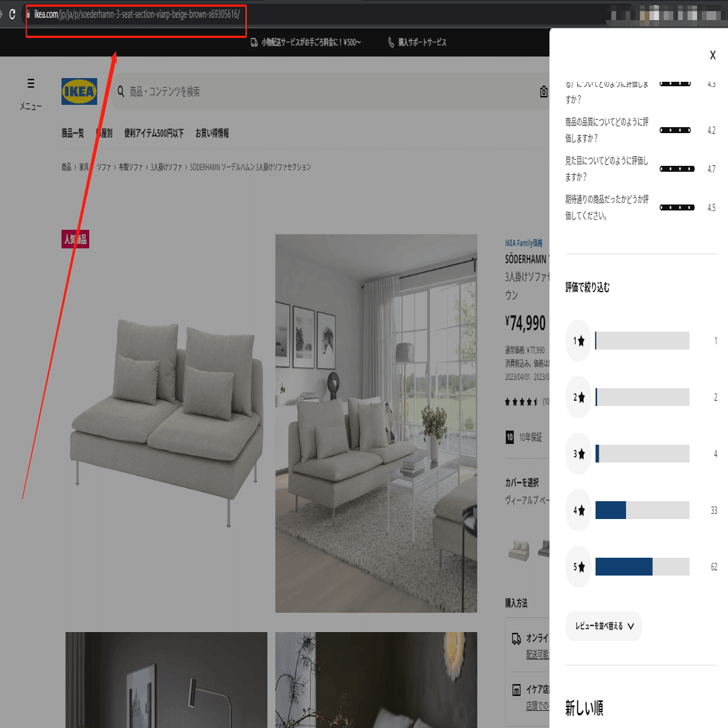This screenshot has width=728, height=728.
Task: Click the 3-star rating bar showing 4
Action: tap(642, 454)
